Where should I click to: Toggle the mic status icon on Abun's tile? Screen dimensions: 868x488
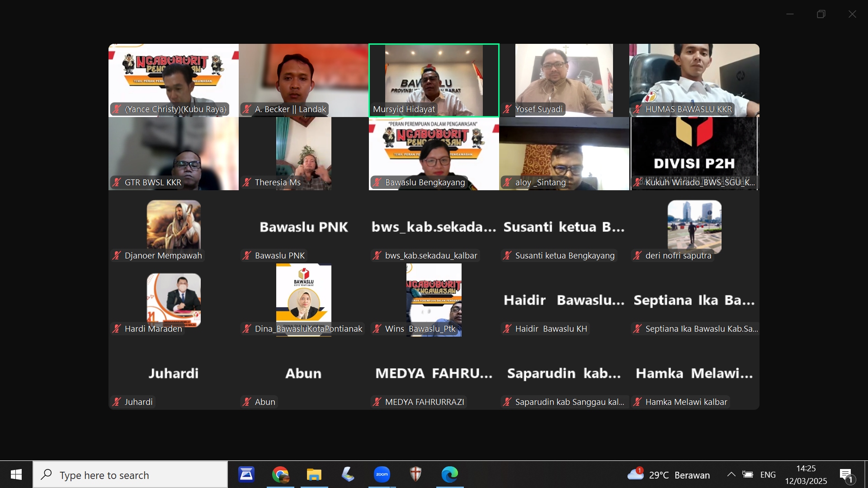pos(247,402)
